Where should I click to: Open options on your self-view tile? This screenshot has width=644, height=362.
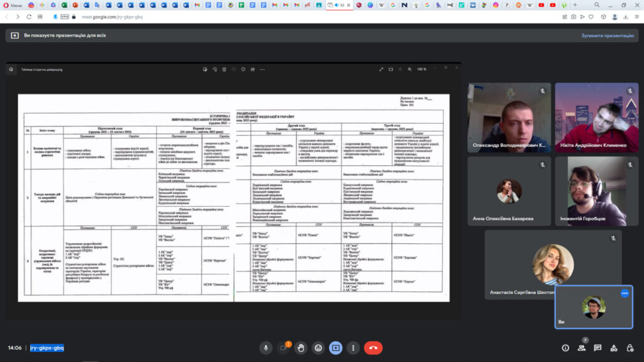[625, 293]
